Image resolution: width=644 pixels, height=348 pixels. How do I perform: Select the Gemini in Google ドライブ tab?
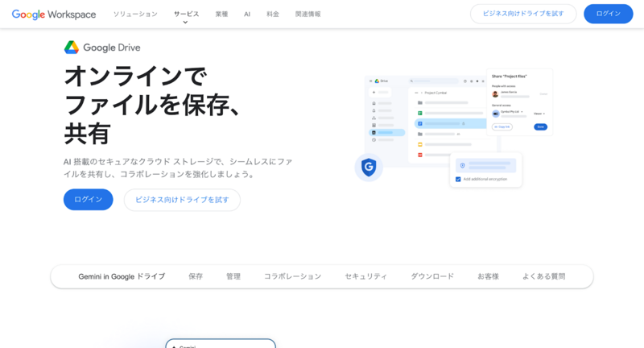click(x=122, y=276)
